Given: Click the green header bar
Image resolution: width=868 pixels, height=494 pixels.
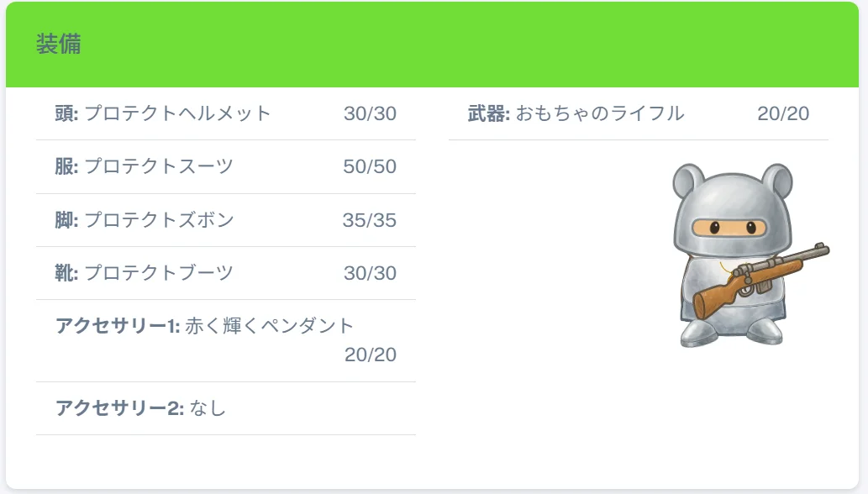Looking at the screenshot, I should (433, 45).
